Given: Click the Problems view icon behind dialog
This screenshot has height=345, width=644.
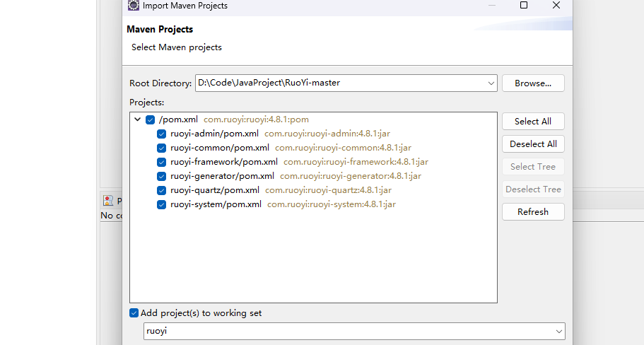Looking at the screenshot, I should (x=108, y=201).
